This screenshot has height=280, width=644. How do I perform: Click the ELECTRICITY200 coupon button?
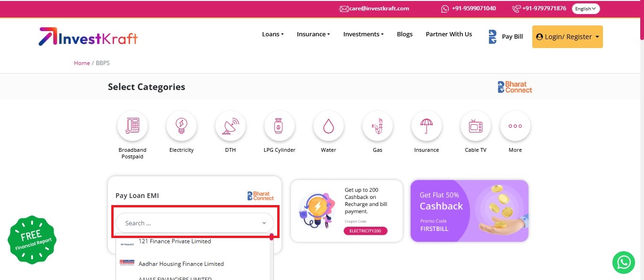coord(365,231)
